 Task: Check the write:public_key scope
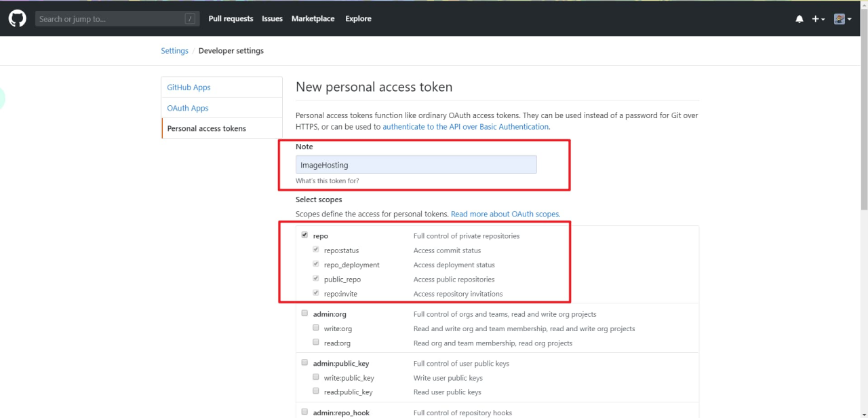pos(315,377)
